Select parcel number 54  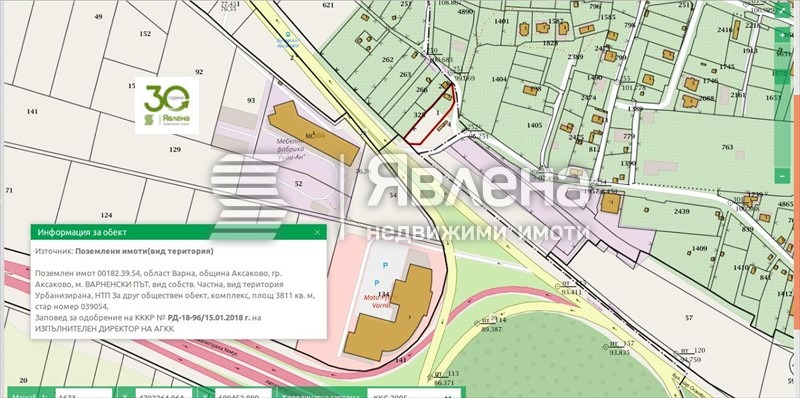393,195
